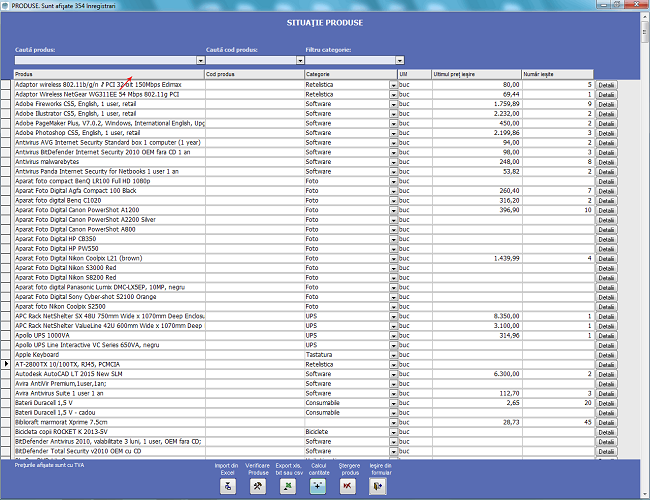Open category dropdown for Adobe Fireworks CS5 row
The image size is (650, 500).
click(x=393, y=104)
